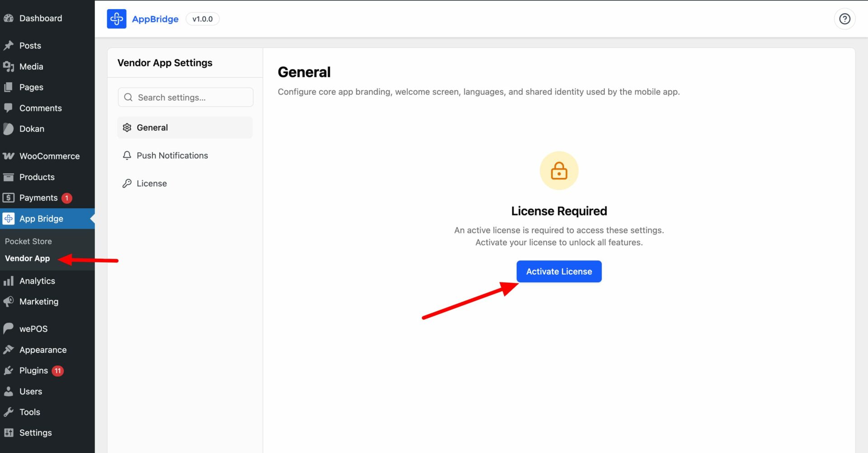This screenshot has height=453, width=868.
Task: Click the Payments notification badge 1
Action: [67, 198]
